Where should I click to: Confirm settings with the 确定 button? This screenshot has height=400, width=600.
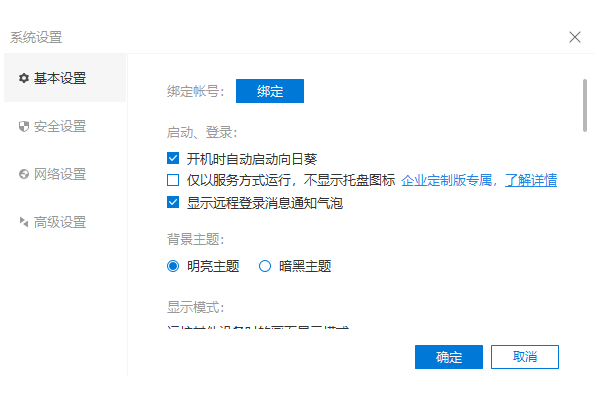pos(449,357)
